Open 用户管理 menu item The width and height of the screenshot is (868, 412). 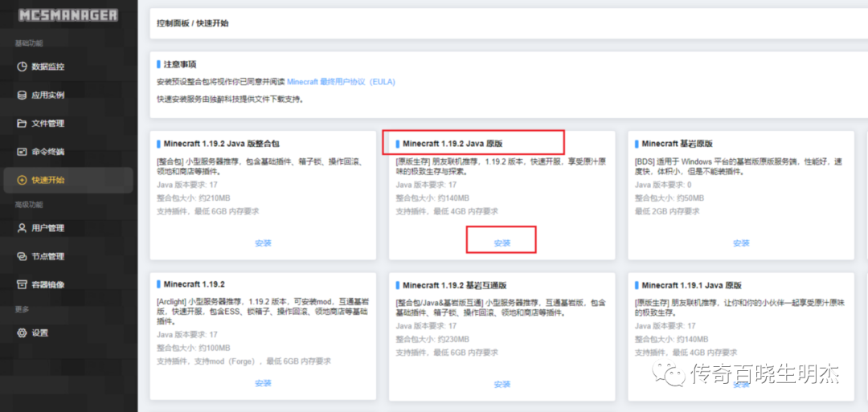point(68,228)
